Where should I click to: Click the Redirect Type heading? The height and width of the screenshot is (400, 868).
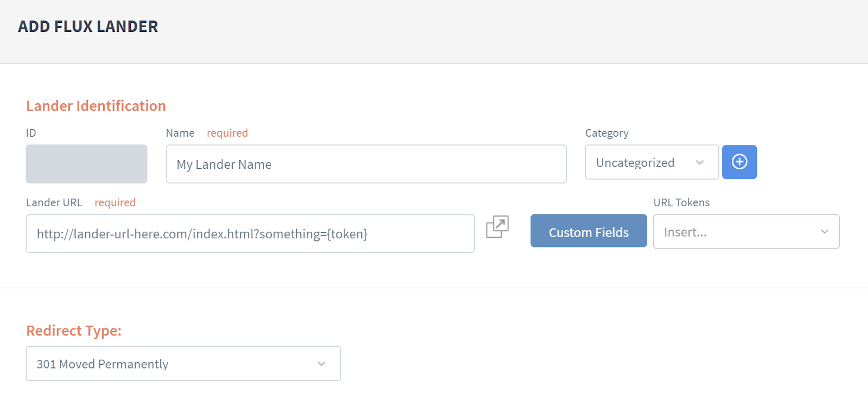coord(74,331)
